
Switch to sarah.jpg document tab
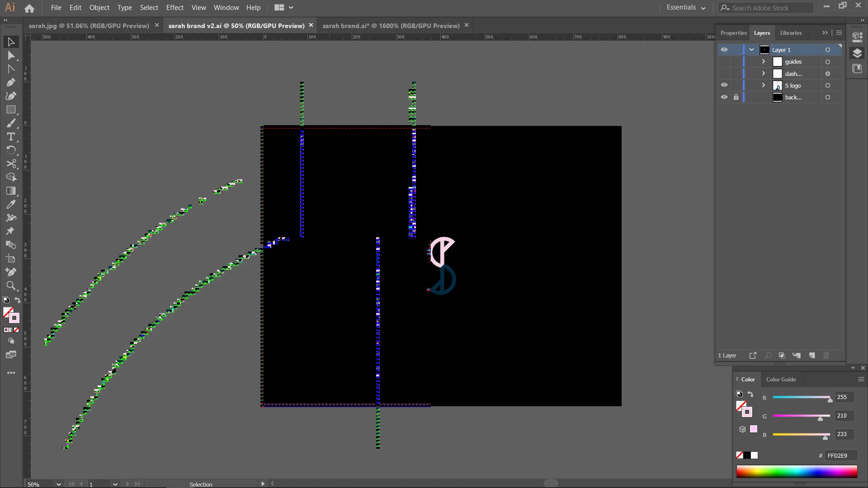click(89, 26)
